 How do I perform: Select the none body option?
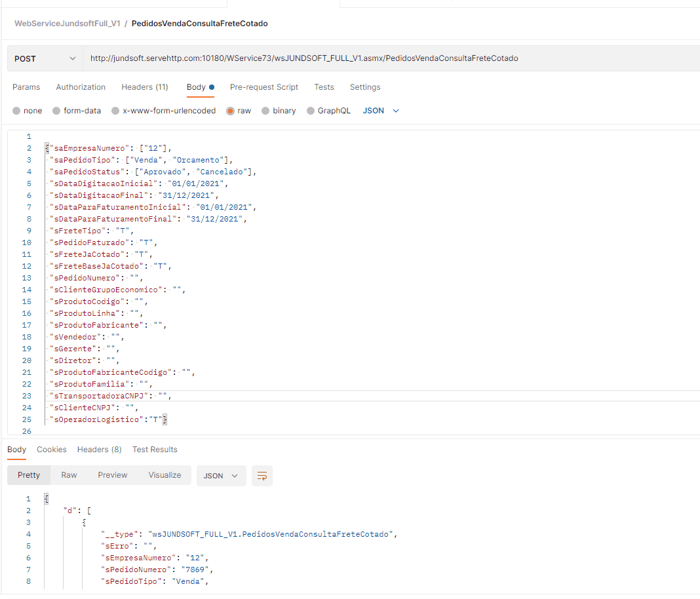[16, 111]
